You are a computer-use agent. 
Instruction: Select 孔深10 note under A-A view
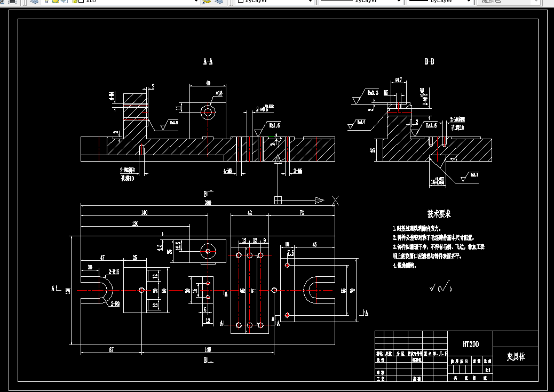point(128,178)
